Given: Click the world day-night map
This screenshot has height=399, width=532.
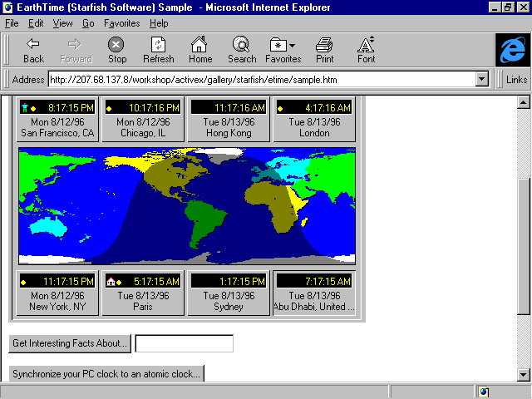Looking at the screenshot, I should (186, 206).
